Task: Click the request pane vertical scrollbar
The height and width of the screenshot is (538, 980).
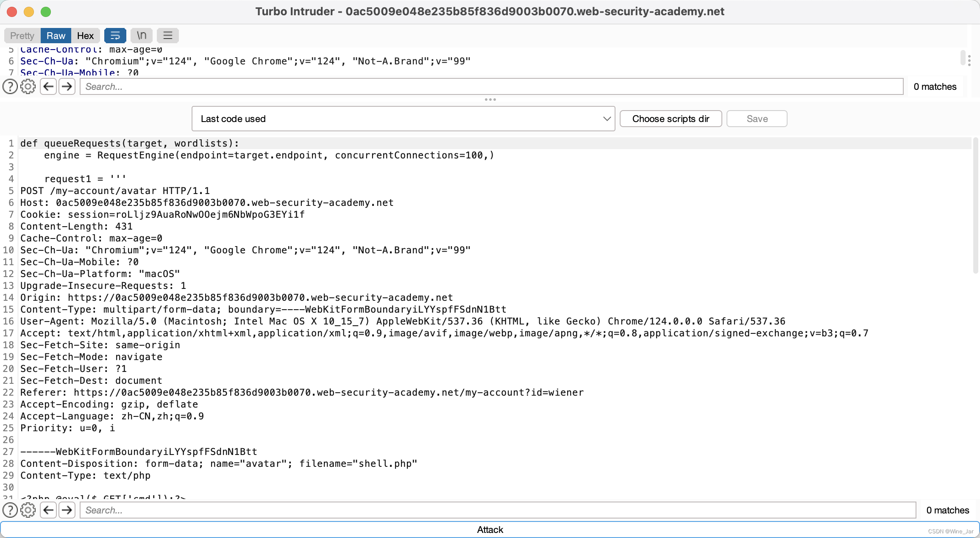Action: (x=963, y=58)
